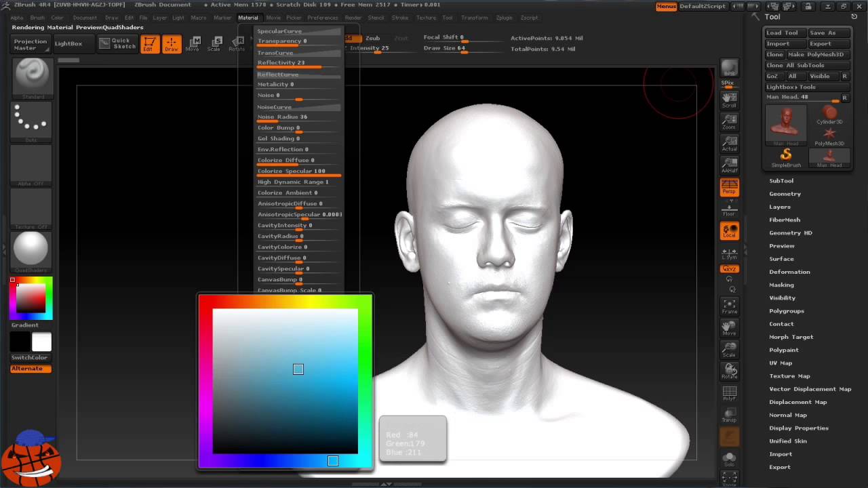Screen dimensions: 868x488
Task: Select the Scroll canvas icon
Action: tap(729, 100)
